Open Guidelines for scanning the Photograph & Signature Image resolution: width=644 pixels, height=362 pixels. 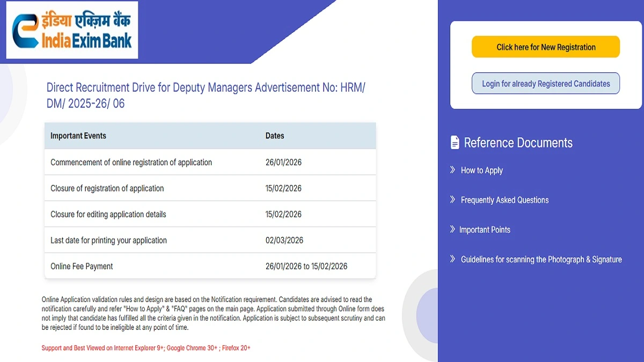[541, 259]
